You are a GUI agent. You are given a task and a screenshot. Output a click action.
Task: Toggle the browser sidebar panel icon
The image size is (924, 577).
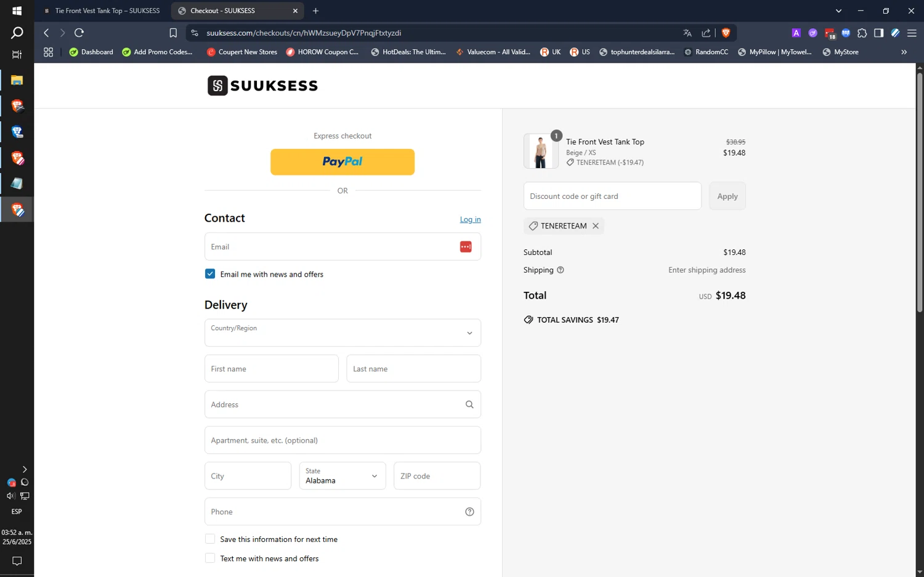878,33
